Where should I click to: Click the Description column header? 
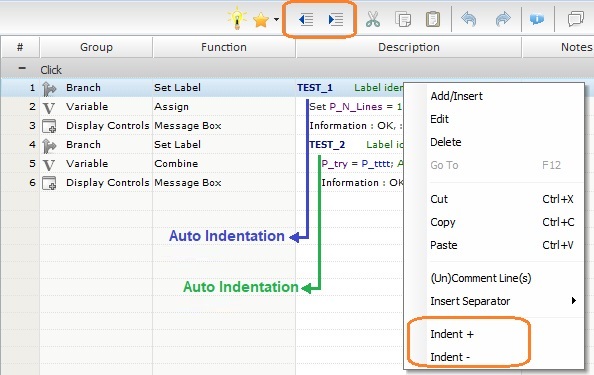(409, 47)
